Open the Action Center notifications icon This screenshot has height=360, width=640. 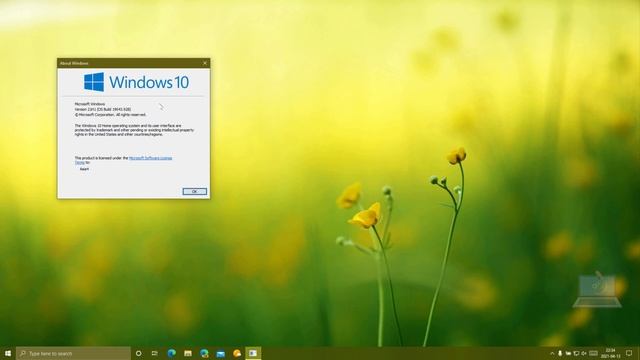coord(629,353)
